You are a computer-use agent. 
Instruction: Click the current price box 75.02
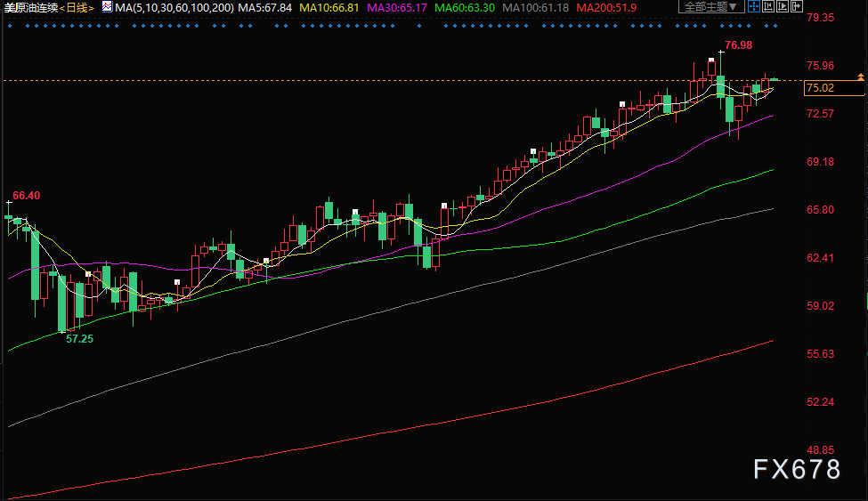click(x=833, y=88)
